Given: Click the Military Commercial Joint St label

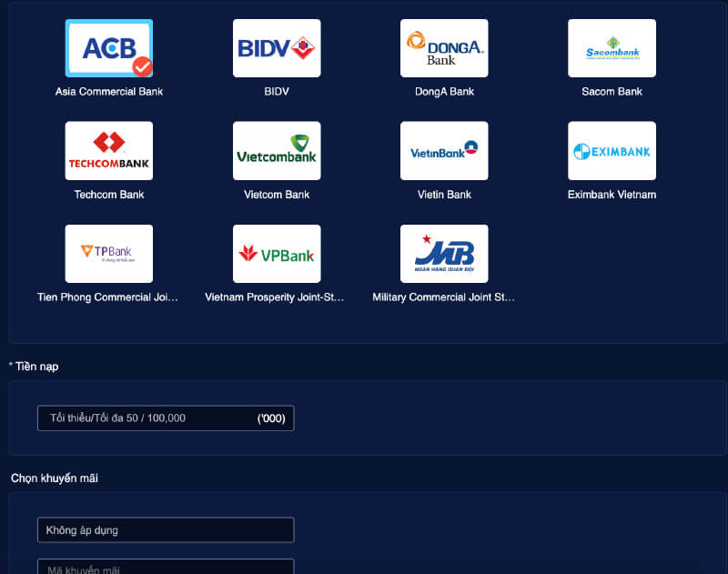Looking at the screenshot, I should tap(444, 297).
